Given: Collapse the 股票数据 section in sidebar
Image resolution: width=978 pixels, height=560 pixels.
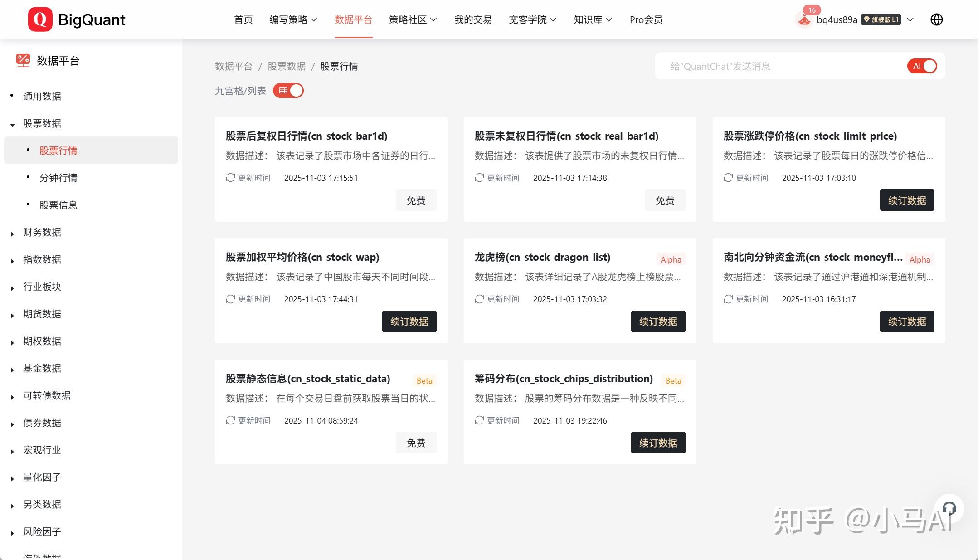Looking at the screenshot, I should [x=43, y=123].
